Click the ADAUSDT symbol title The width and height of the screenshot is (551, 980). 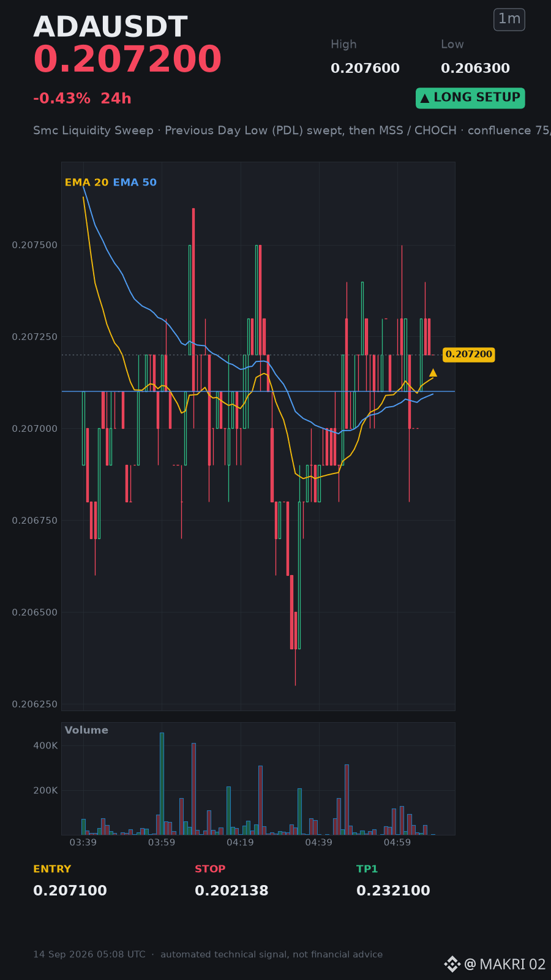pyautogui.click(x=110, y=27)
